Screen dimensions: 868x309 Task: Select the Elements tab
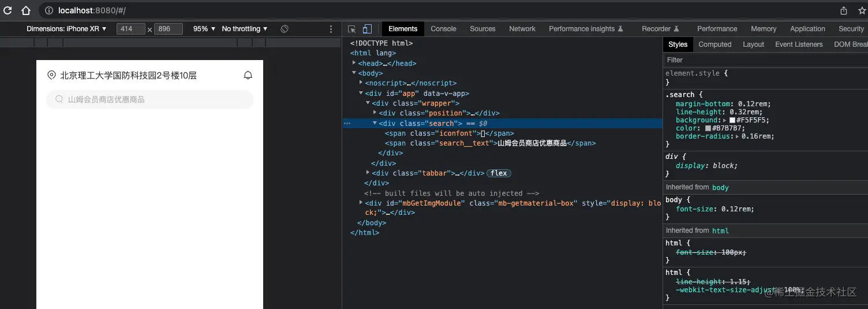coord(403,29)
